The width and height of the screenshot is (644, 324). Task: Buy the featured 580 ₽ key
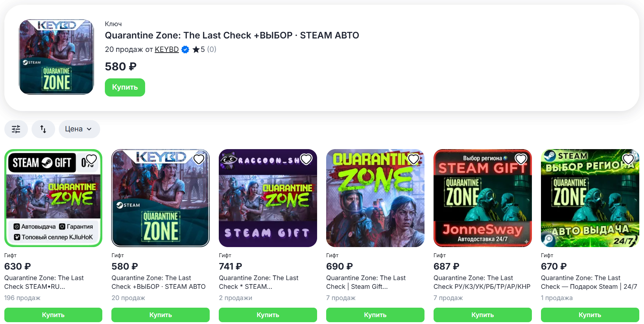point(125,87)
